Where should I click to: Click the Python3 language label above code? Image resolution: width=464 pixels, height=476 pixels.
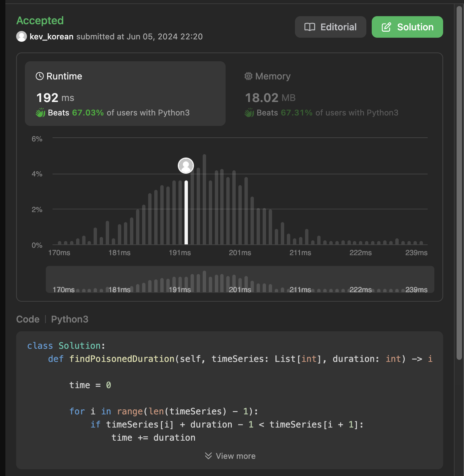70,319
